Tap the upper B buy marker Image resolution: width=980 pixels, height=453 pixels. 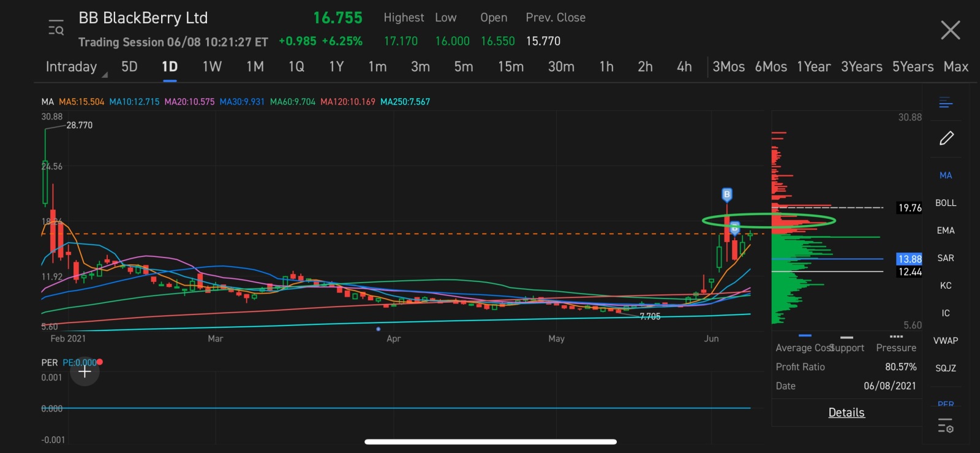click(x=727, y=196)
